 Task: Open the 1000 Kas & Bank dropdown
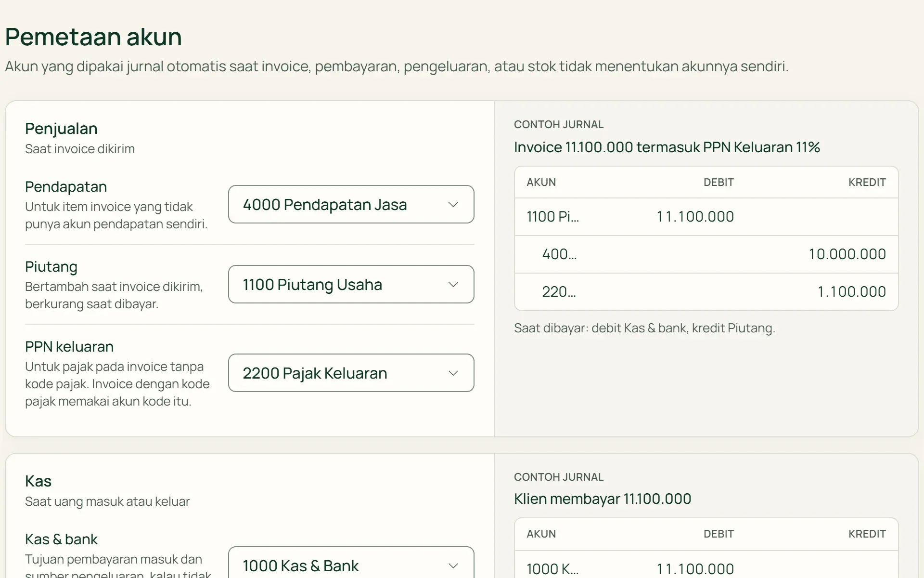(351, 563)
